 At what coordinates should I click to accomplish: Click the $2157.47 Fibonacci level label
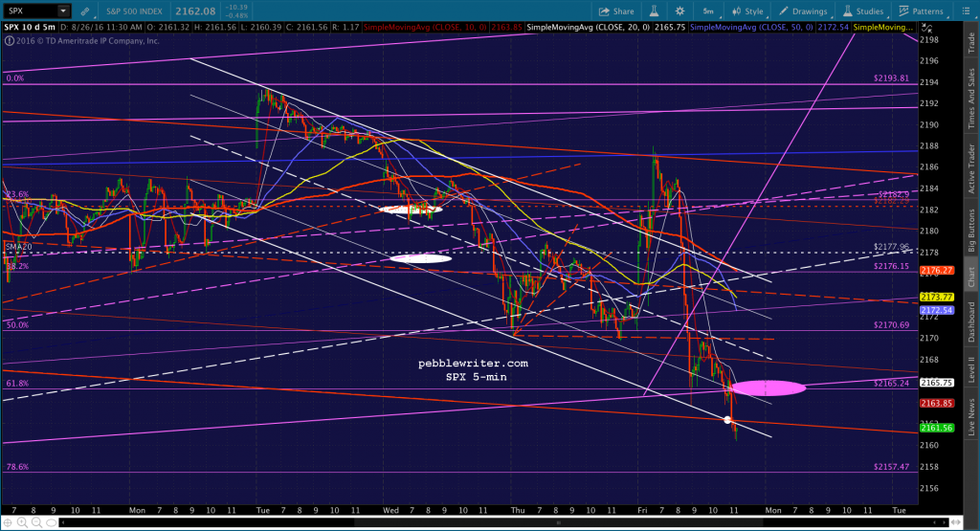[891, 467]
